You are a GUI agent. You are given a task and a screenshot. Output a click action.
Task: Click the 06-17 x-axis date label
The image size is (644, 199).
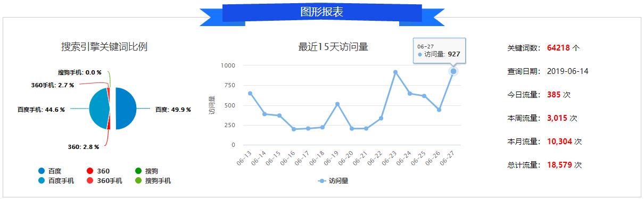(302, 157)
